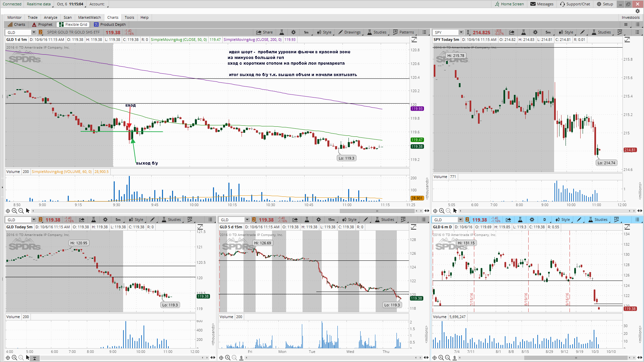Open the grid layout selector icon
The height and width of the screenshot is (362, 644).
[x=626, y=24]
